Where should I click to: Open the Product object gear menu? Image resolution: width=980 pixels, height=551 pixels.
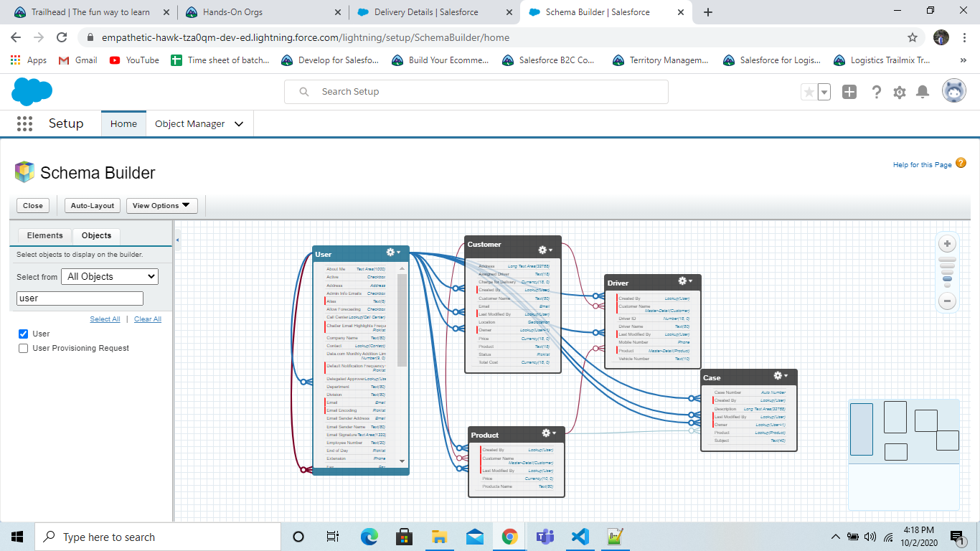point(550,433)
